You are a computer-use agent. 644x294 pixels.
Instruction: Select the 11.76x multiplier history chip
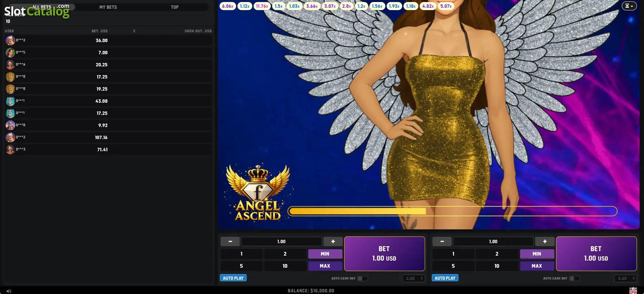[x=262, y=6]
